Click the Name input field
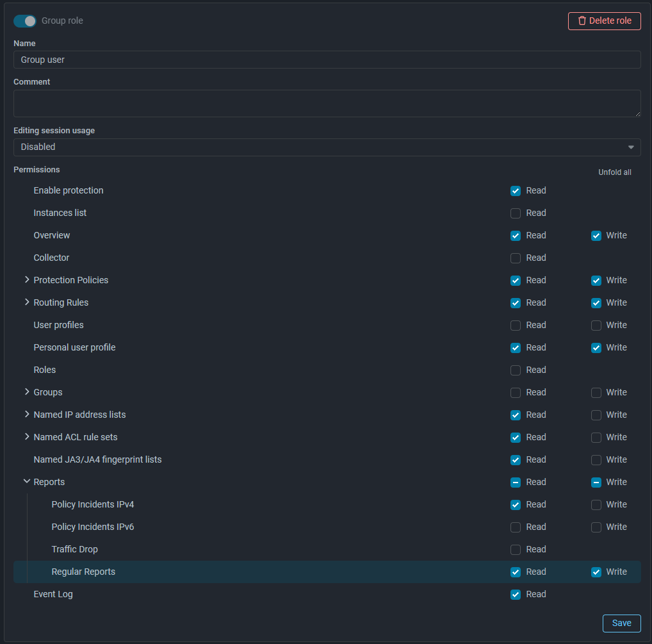Viewport: 652px width, 644px height. pos(327,60)
